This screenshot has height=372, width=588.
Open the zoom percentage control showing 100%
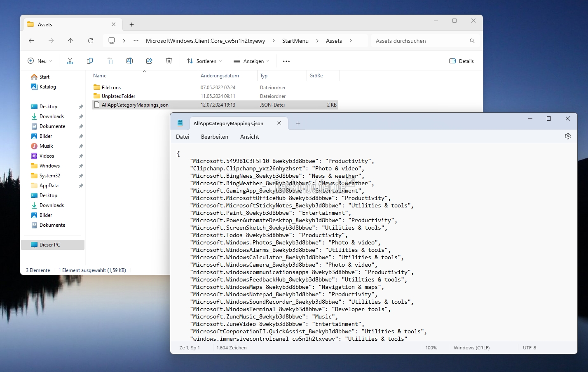point(431,347)
